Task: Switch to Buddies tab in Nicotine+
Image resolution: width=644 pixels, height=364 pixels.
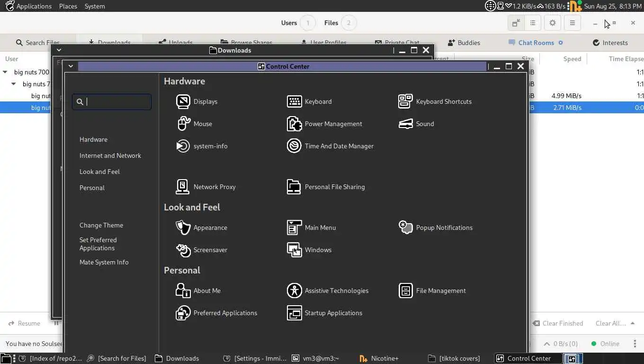Action: (464, 43)
